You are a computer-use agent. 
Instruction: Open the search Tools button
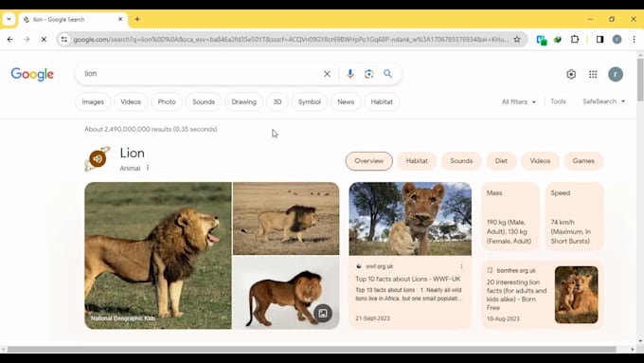pyautogui.click(x=558, y=101)
